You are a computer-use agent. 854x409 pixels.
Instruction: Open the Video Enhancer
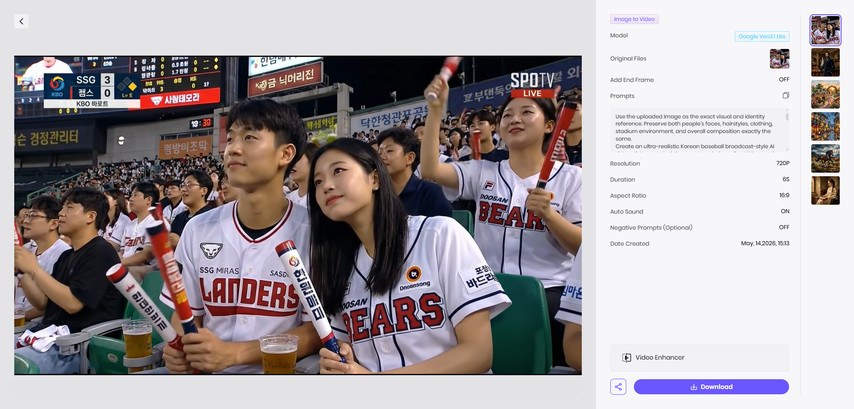[699, 358]
